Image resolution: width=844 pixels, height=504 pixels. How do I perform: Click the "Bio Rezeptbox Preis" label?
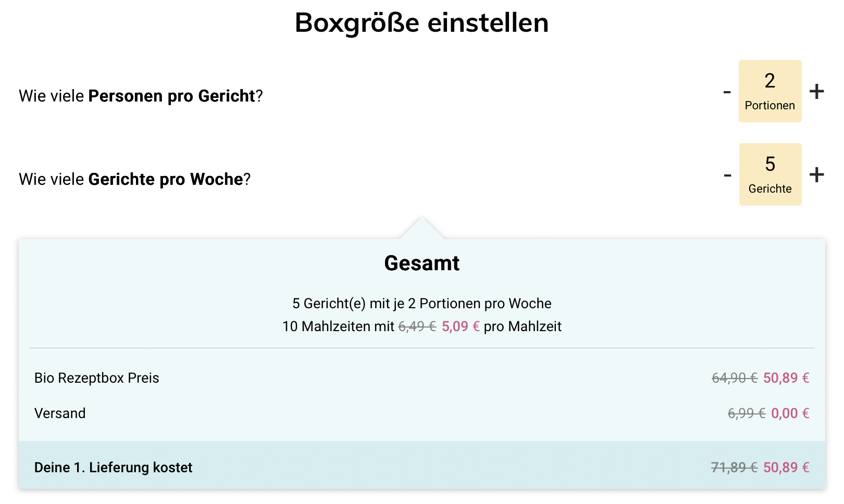point(97,378)
